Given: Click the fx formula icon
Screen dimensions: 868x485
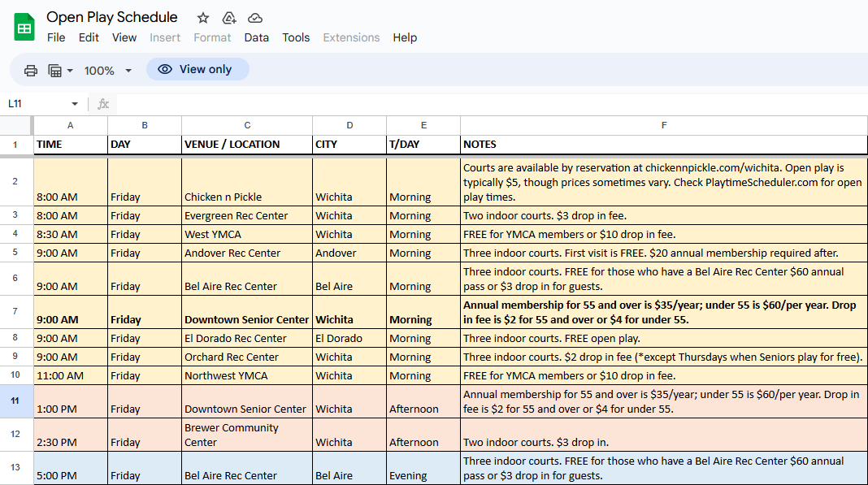Looking at the screenshot, I should pyautogui.click(x=103, y=103).
